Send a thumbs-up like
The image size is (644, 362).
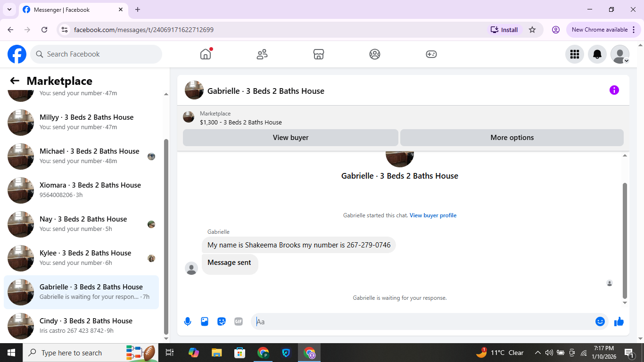click(619, 321)
